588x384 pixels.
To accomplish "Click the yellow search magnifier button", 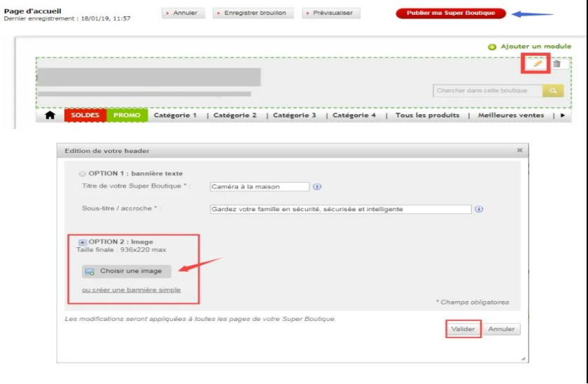I will pyautogui.click(x=553, y=91).
